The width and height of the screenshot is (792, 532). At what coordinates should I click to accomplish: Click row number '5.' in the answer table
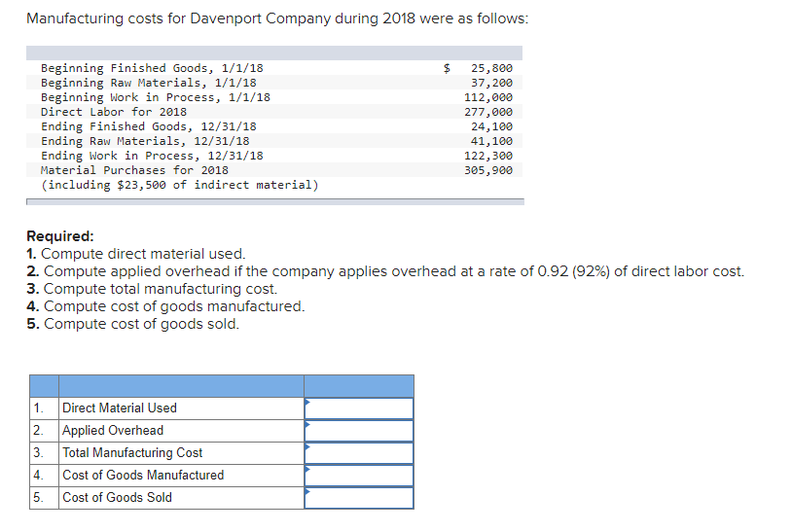[38, 497]
